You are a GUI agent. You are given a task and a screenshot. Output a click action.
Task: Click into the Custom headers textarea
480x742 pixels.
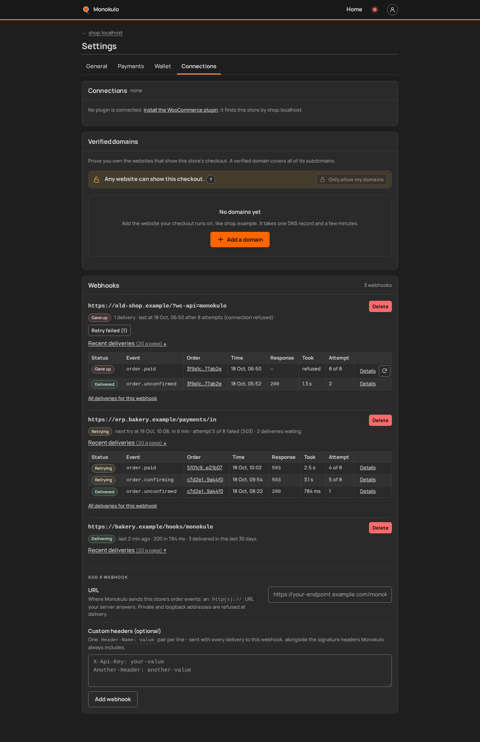coord(240,670)
